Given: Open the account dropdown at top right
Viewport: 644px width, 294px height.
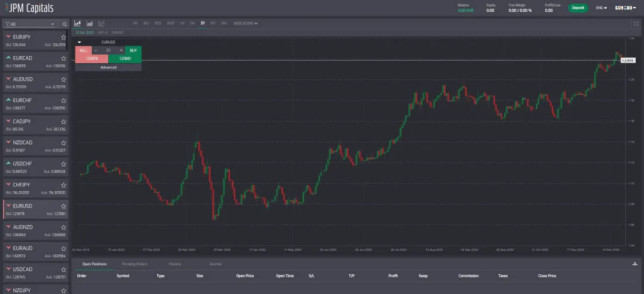Looking at the screenshot, I should click(625, 8).
